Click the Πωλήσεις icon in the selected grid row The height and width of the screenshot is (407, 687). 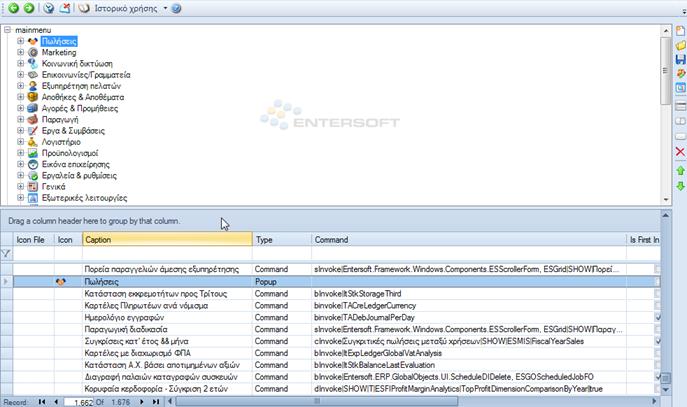click(x=60, y=282)
